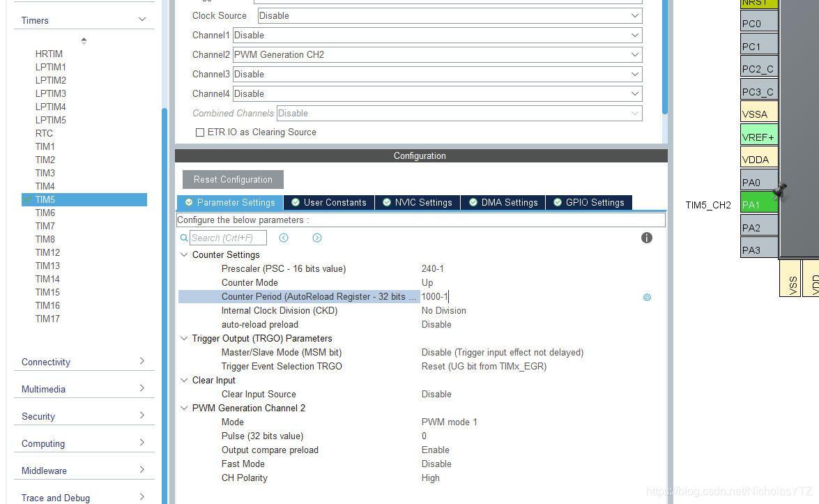The height and width of the screenshot is (504, 819).
Task: Click the mode panel vertical scrollbar
Action: click(664, 56)
